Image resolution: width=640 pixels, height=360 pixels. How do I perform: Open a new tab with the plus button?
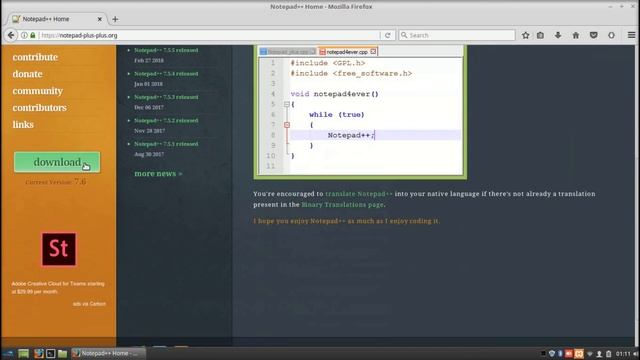click(x=115, y=19)
